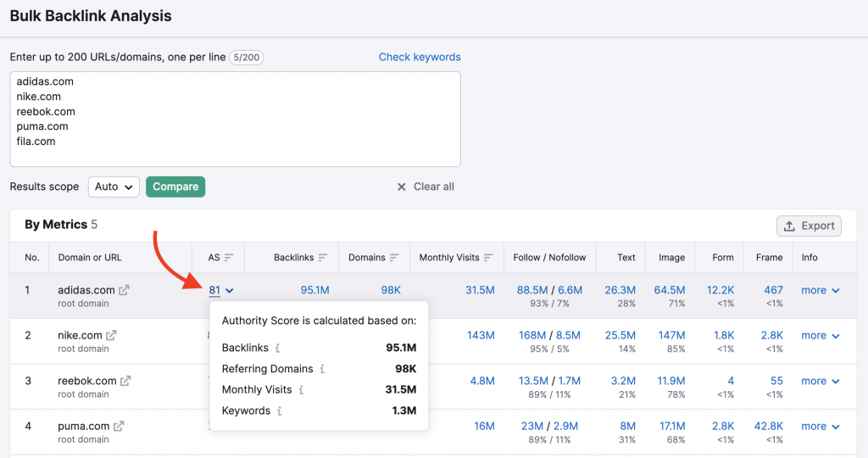Open puma.com monthly visits 16M
The width and height of the screenshot is (868, 458).
pyautogui.click(x=484, y=427)
